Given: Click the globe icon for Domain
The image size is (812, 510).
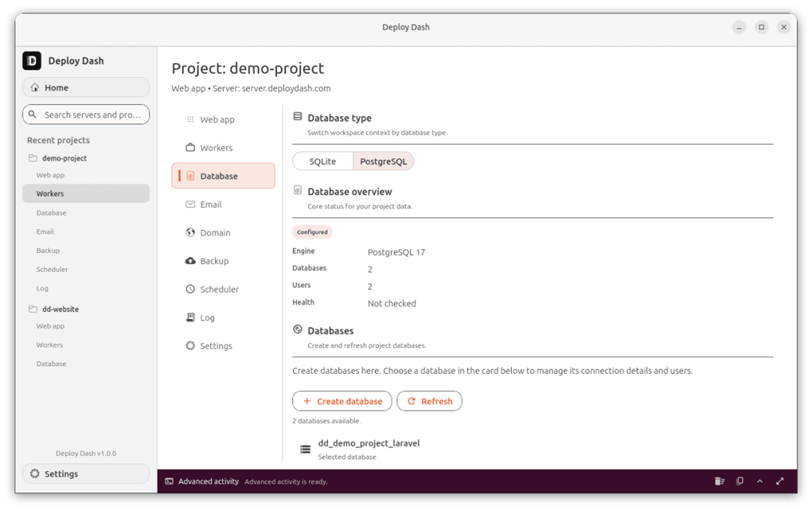Looking at the screenshot, I should [x=190, y=233].
